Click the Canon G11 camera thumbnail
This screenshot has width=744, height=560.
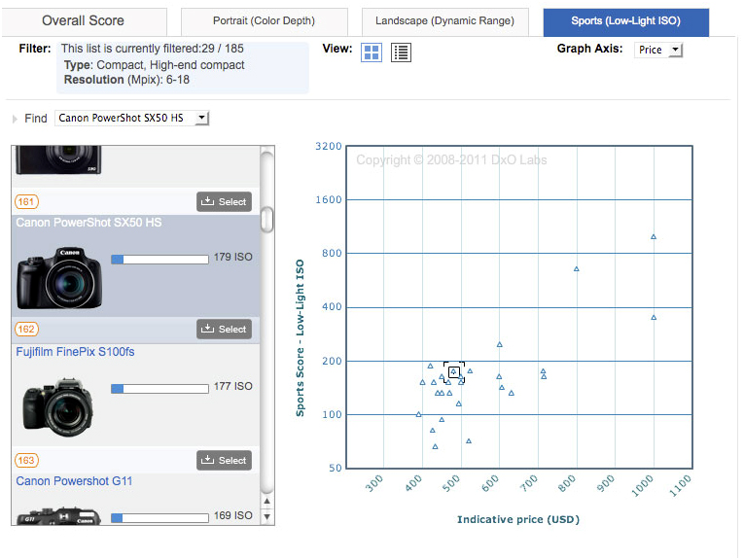click(58, 516)
